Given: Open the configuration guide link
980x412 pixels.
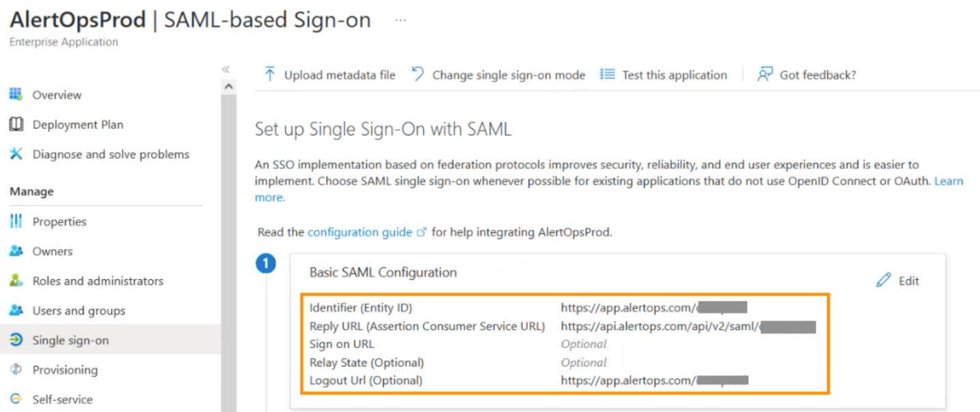Looking at the screenshot, I should pos(360,232).
